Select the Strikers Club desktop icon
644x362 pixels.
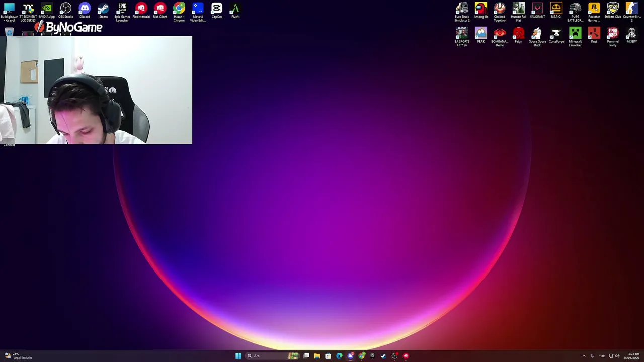tap(613, 11)
